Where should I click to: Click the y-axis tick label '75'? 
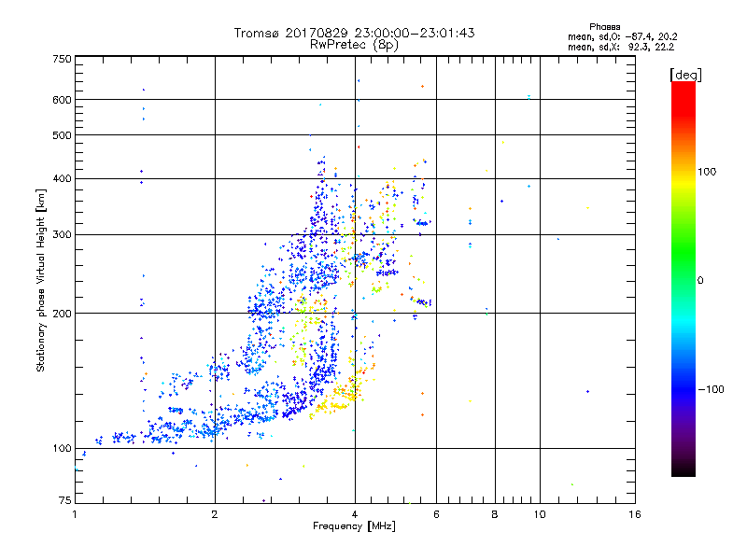click(65, 500)
